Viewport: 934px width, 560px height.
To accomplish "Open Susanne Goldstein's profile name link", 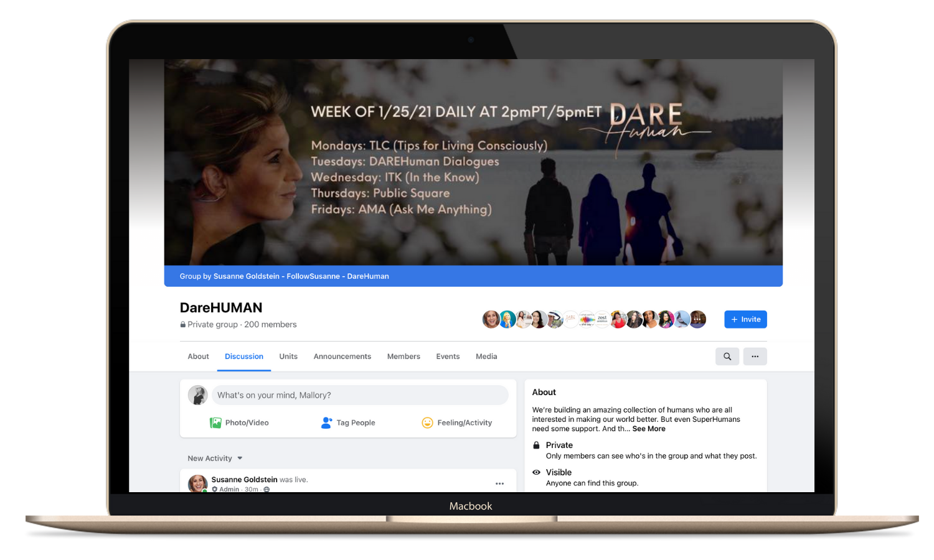I will click(244, 480).
